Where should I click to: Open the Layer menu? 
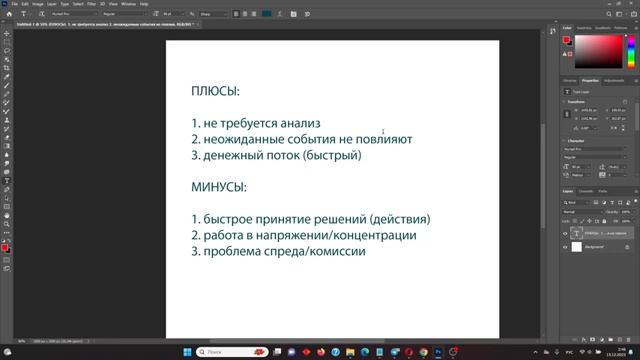tap(52, 4)
